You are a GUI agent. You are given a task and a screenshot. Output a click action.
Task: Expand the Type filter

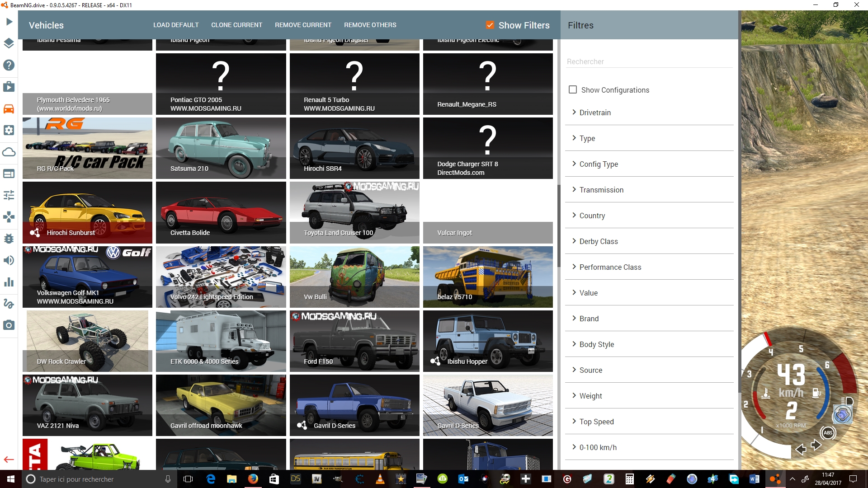click(x=649, y=138)
